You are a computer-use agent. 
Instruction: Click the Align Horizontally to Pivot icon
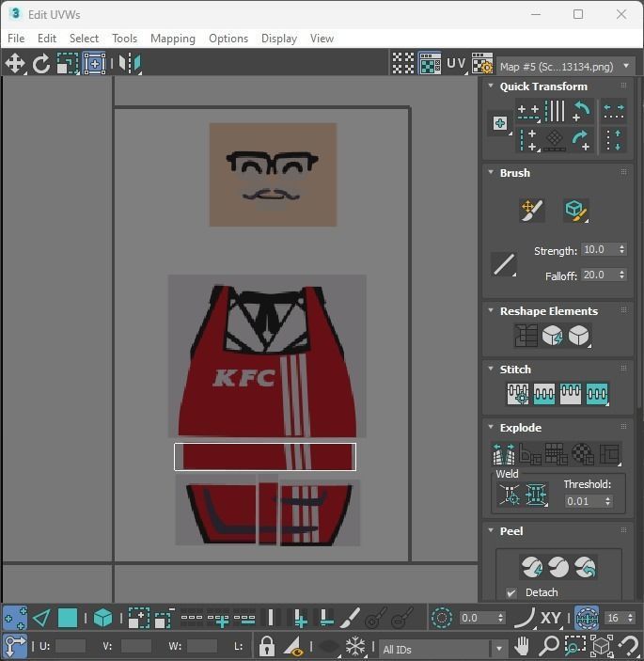(528, 112)
